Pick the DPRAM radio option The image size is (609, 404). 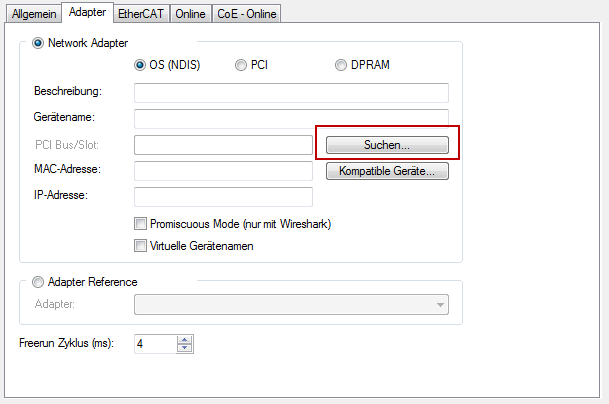coord(342,66)
